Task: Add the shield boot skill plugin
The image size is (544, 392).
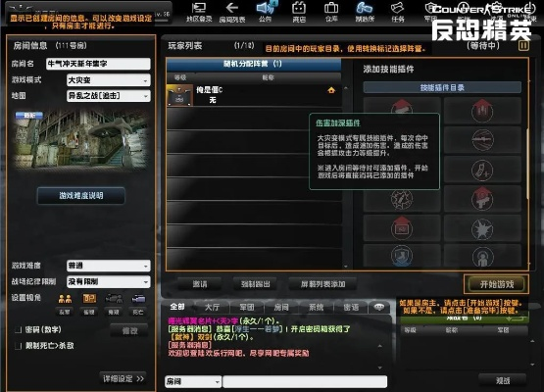Action: coord(402,256)
